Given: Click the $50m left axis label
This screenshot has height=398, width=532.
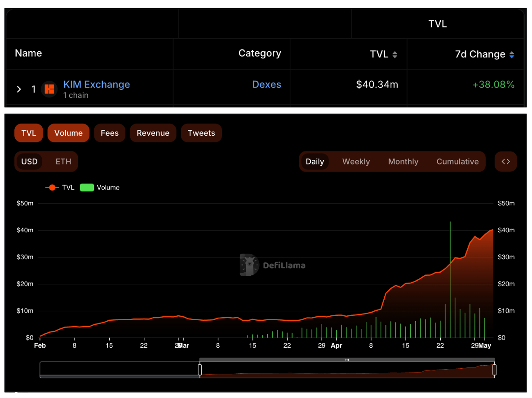Looking at the screenshot, I should tap(25, 203).
